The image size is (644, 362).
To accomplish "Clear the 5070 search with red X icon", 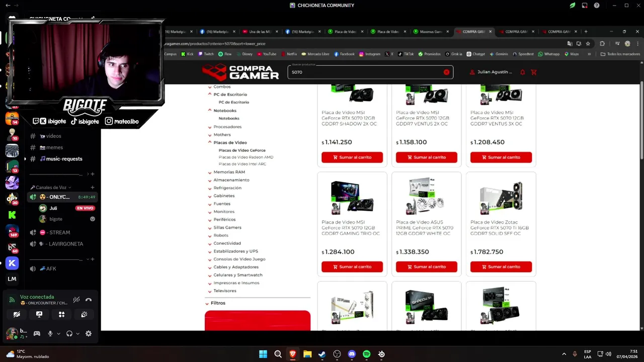I will pos(446,72).
